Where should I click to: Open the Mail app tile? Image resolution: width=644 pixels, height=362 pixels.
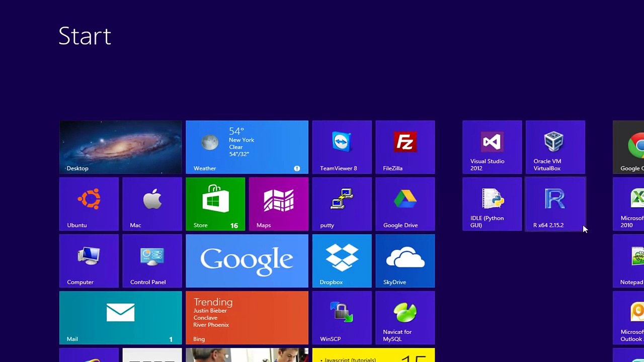click(121, 318)
